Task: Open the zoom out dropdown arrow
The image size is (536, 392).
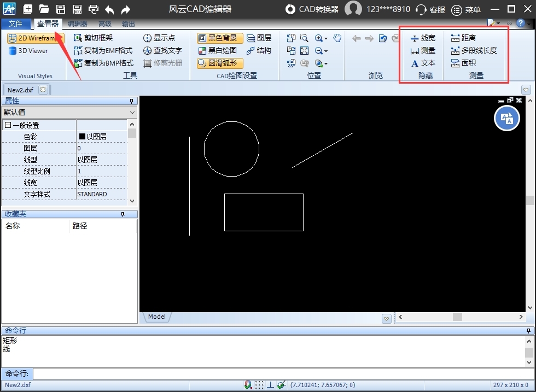Action: coord(326,51)
